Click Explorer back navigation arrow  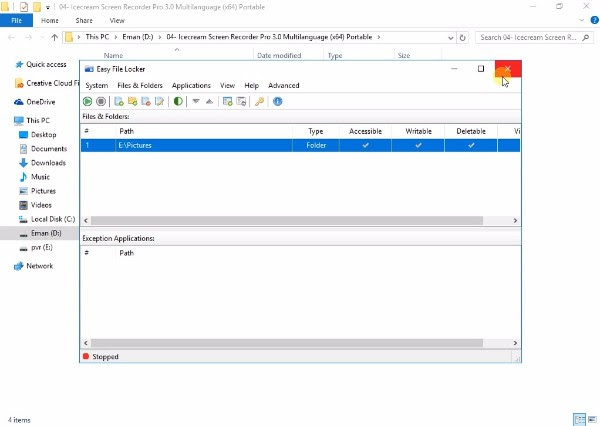[x=11, y=38]
